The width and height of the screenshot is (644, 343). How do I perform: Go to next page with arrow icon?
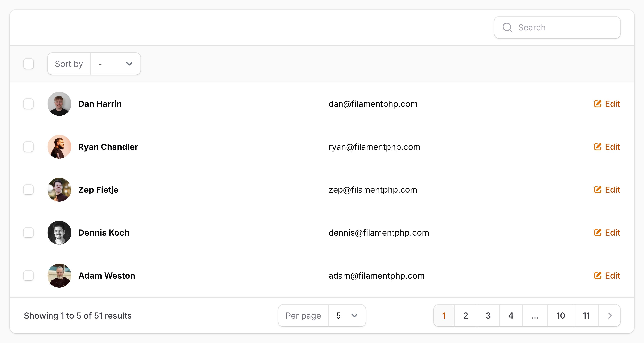[609, 316]
